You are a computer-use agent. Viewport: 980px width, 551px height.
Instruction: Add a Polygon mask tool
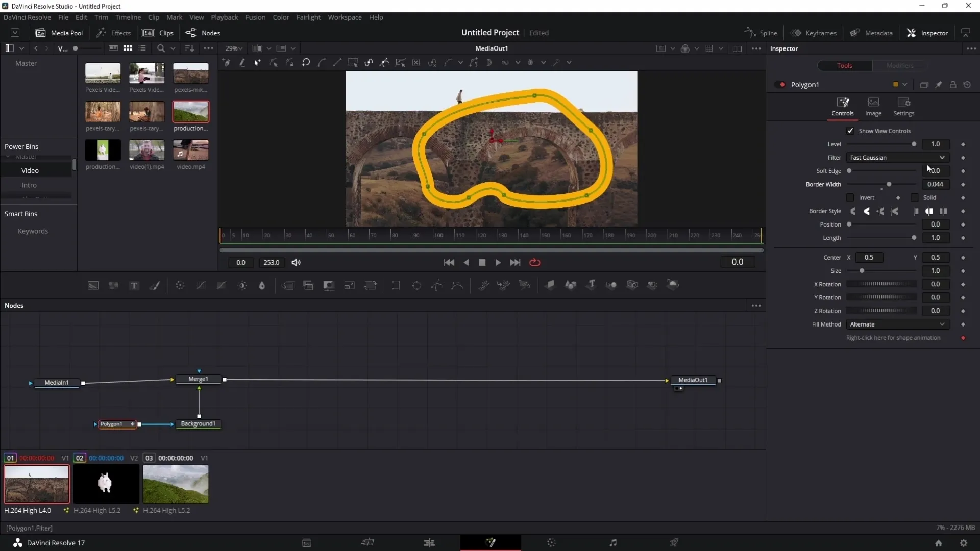pos(437,285)
